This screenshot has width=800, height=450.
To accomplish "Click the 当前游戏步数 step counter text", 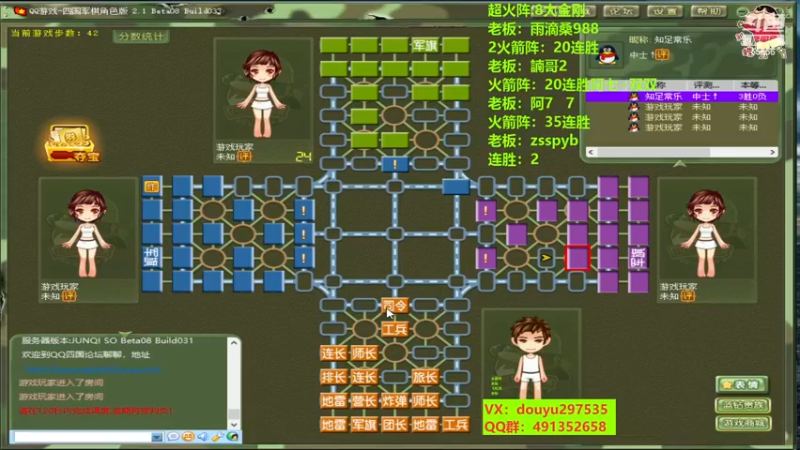I will tap(55, 33).
